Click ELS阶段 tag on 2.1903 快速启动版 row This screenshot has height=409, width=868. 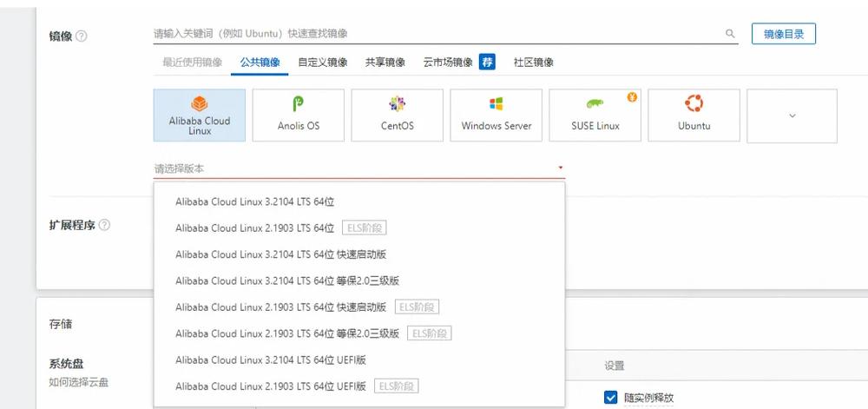tap(417, 307)
